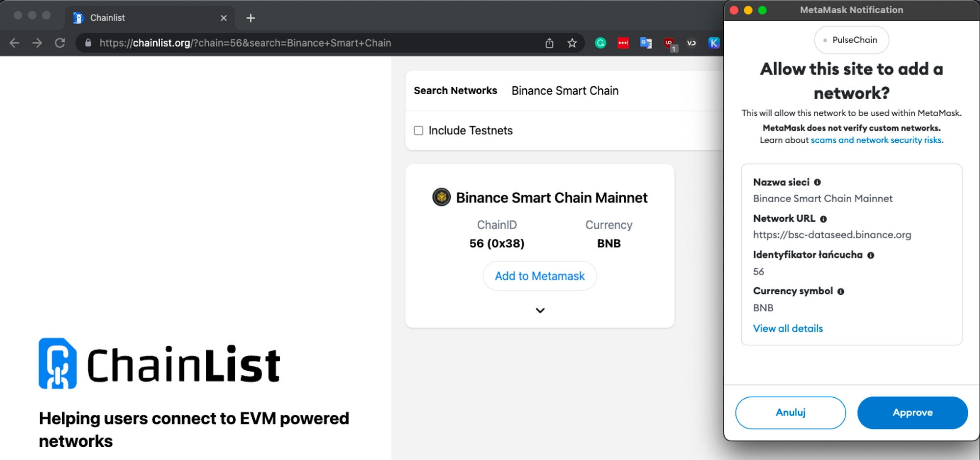Reload the Chainlist page
The width and height of the screenshot is (980, 460).
tap(60, 43)
